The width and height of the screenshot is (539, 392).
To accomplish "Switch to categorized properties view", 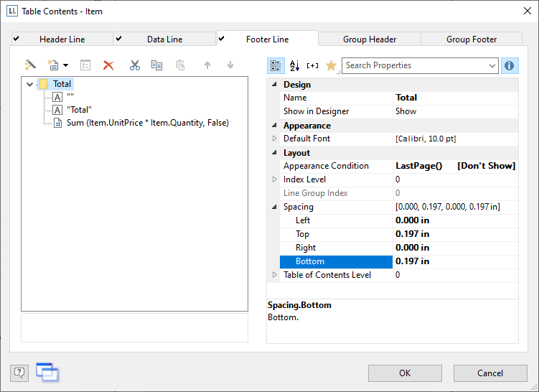I will coord(276,65).
